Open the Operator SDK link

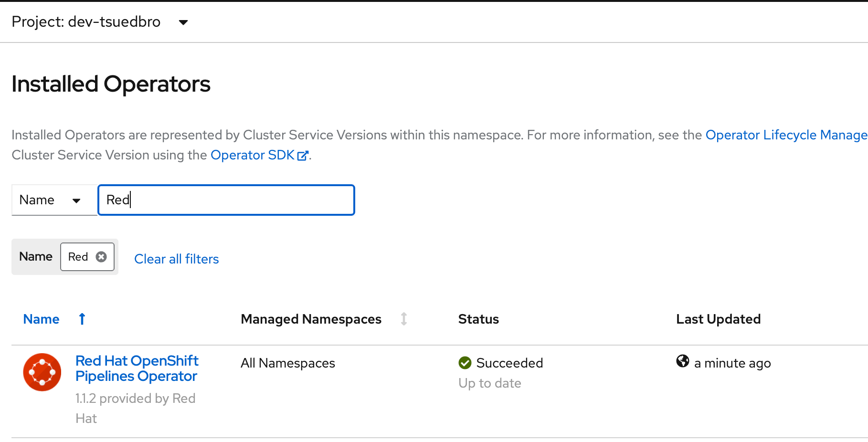coord(253,155)
